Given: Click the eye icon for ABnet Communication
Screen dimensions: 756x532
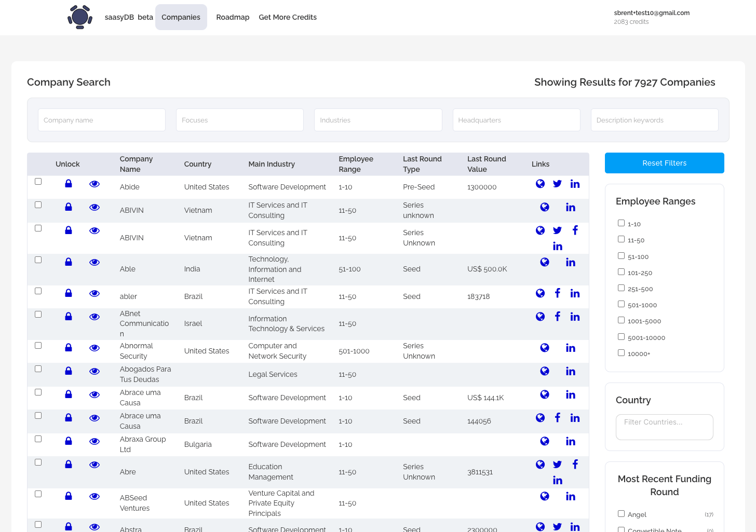Looking at the screenshot, I should click(x=95, y=317).
